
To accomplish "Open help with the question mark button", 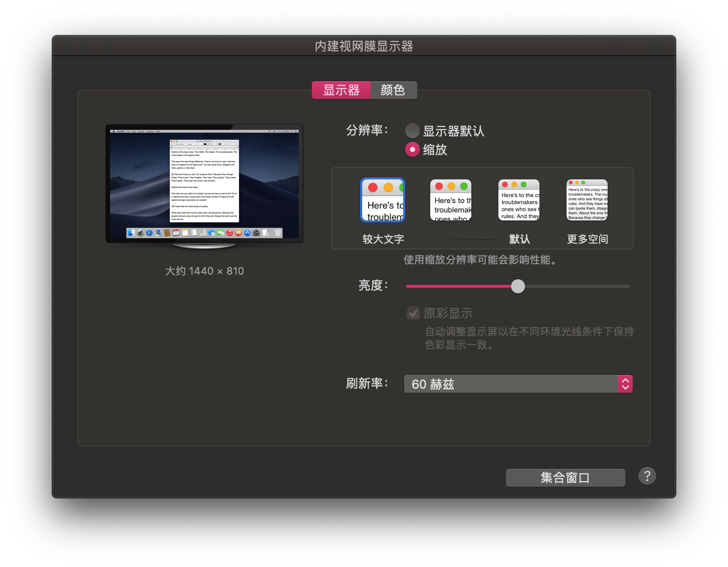I will coord(647,476).
